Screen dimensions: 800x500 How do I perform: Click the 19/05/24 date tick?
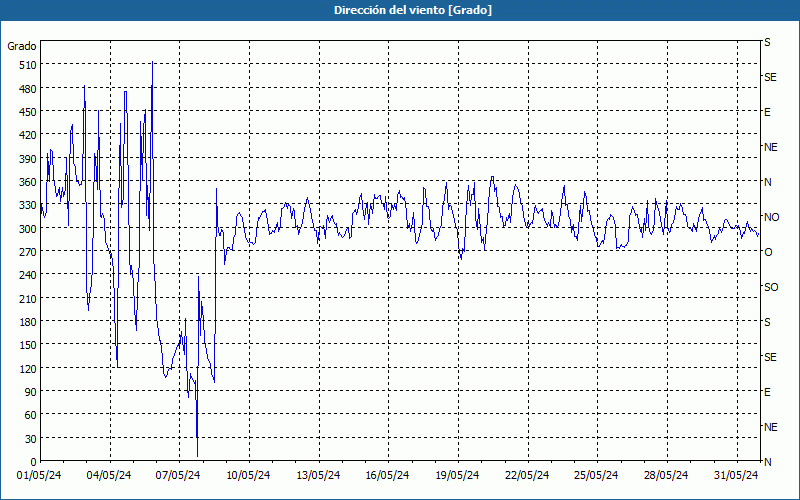pos(457,476)
